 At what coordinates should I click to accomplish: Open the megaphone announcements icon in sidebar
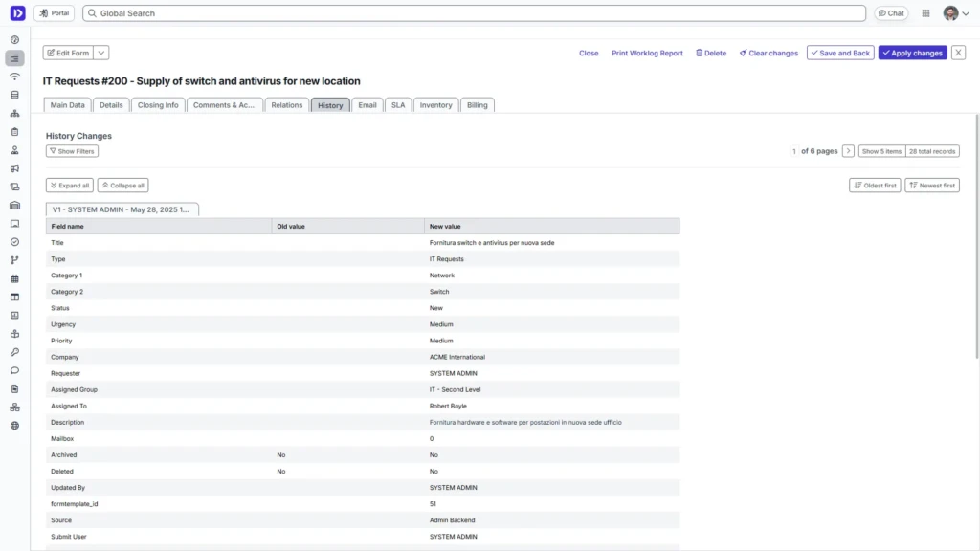pyautogui.click(x=15, y=168)
